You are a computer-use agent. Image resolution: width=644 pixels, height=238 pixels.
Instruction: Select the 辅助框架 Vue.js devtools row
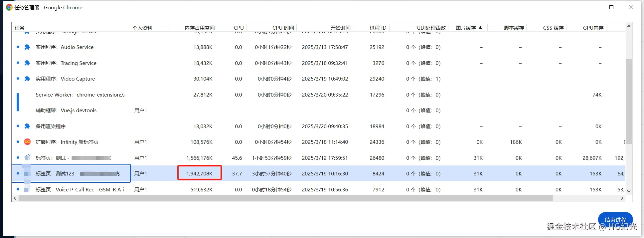66,111
